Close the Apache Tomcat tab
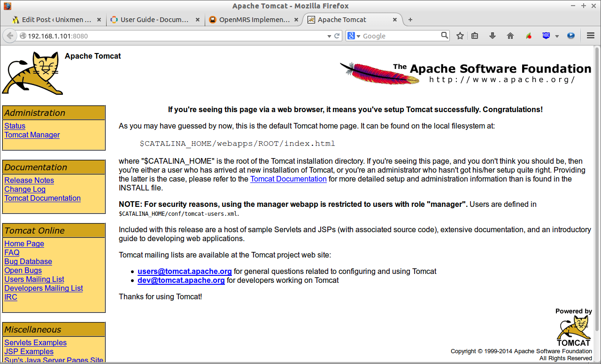 [395, 20]
